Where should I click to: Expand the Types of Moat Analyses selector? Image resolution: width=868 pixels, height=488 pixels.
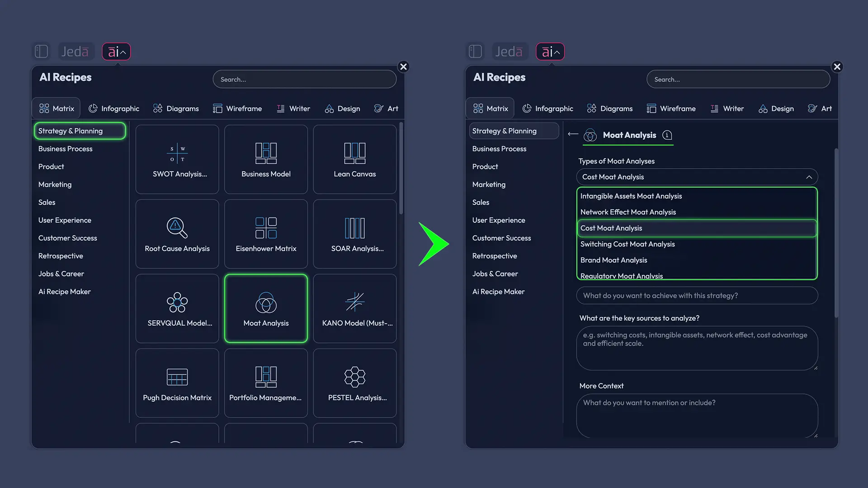(x=697, y=177)
